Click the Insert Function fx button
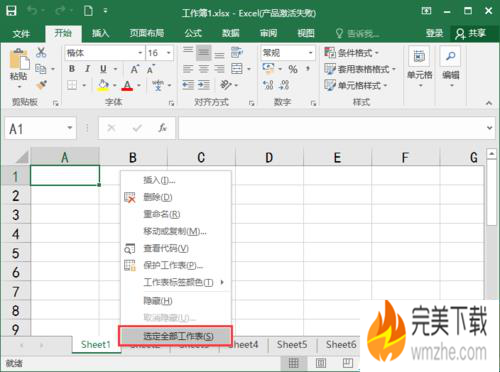500x372 pixels. click(x=162, y=128)
